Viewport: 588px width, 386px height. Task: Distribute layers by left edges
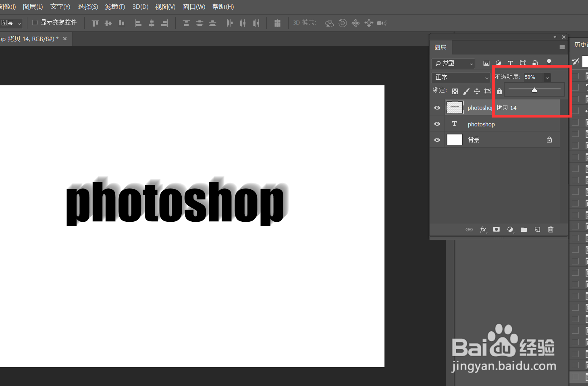click(x=230, y=23)
